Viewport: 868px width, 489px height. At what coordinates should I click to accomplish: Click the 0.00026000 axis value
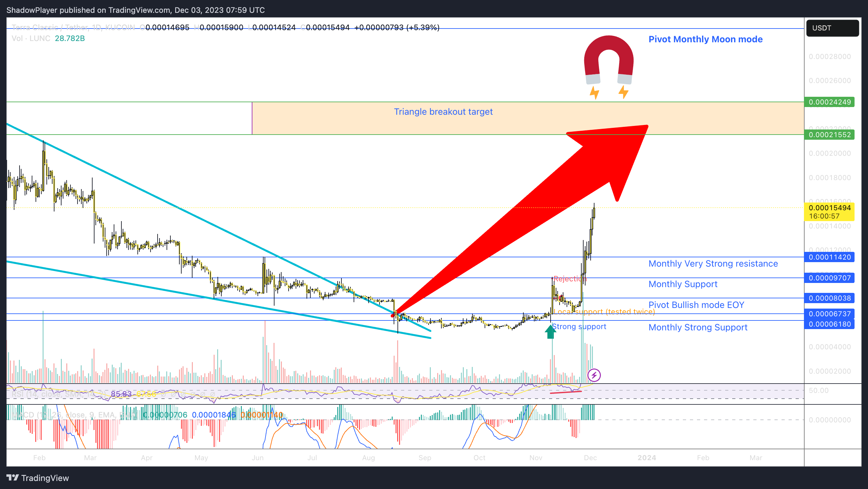click(830, 80)
